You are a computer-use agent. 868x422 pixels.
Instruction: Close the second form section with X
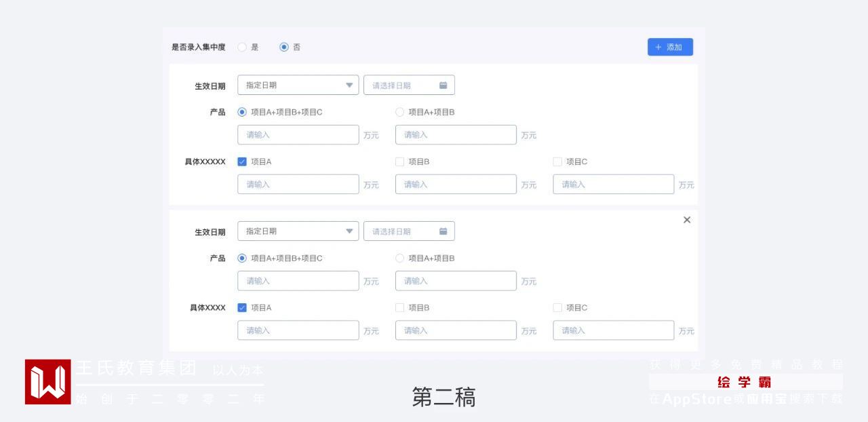point(687,220)
